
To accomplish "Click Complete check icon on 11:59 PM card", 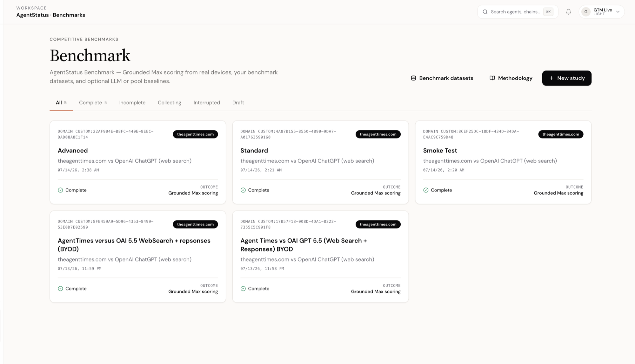I will [60, 289].
